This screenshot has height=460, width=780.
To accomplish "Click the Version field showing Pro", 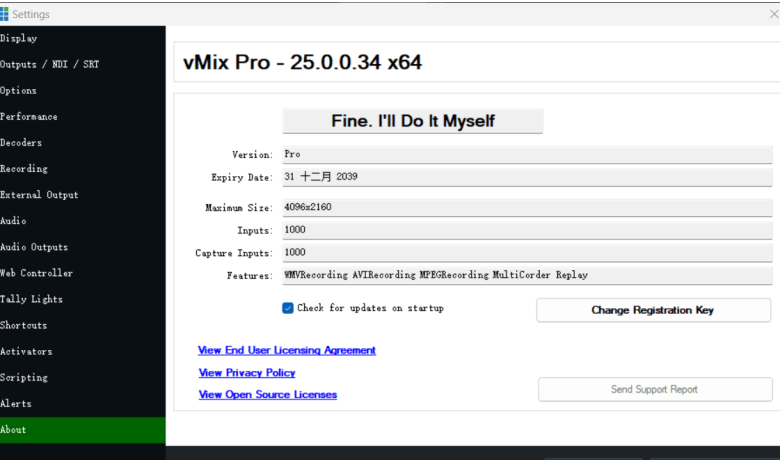I will 527,155.
